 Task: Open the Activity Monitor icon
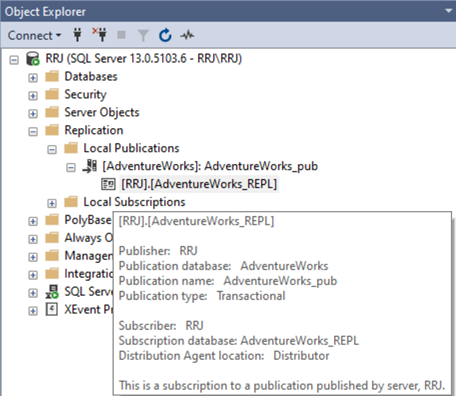click(x=187, y=35)
